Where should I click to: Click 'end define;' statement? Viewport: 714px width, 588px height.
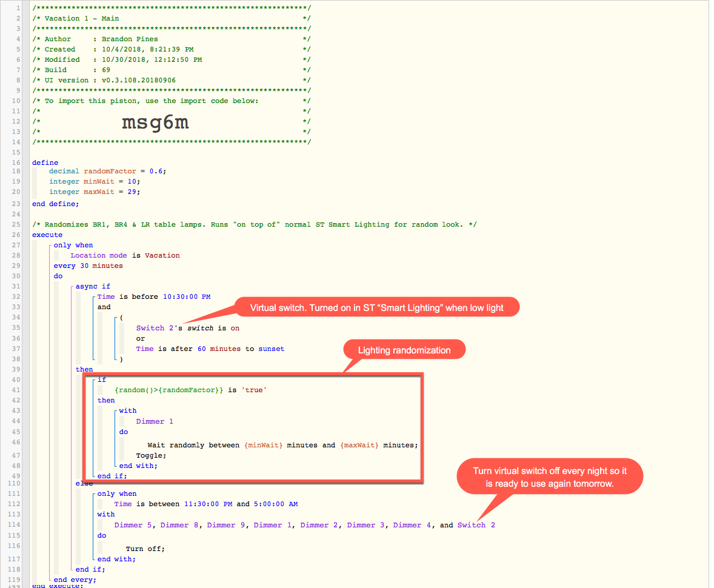[56, 204]
